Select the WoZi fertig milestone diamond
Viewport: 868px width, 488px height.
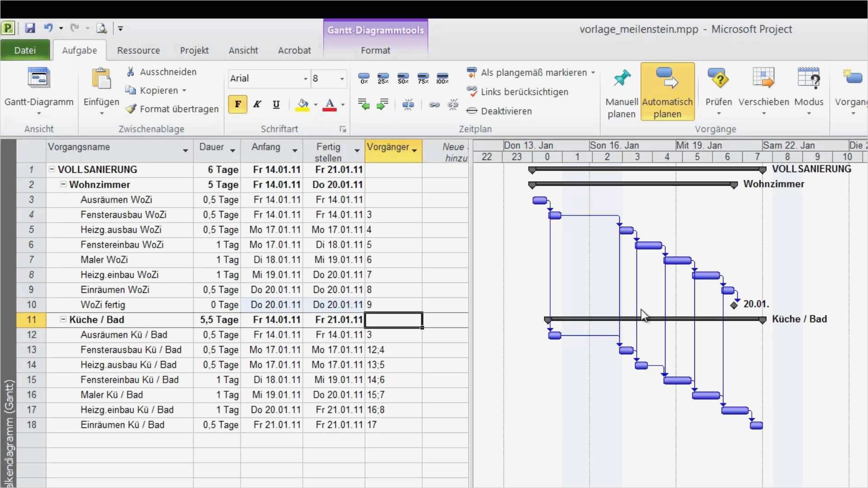coord(734,305)
